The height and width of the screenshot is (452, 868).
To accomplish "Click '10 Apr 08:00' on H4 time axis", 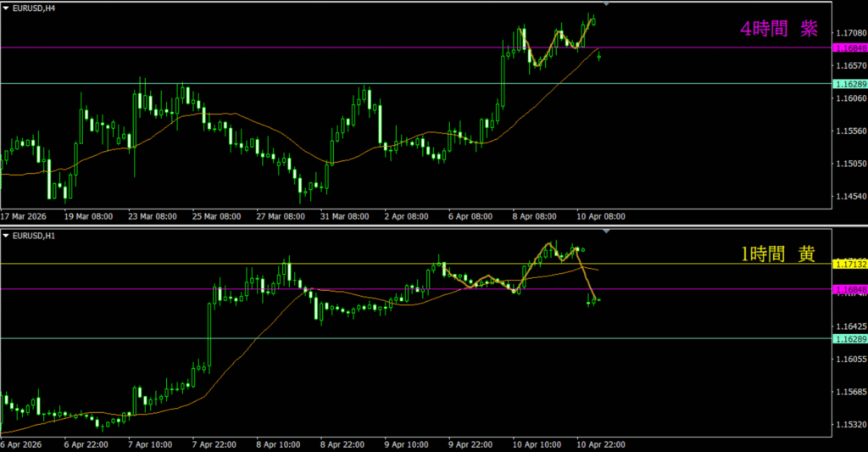I will pyautogui.click(x=601, y=216).
